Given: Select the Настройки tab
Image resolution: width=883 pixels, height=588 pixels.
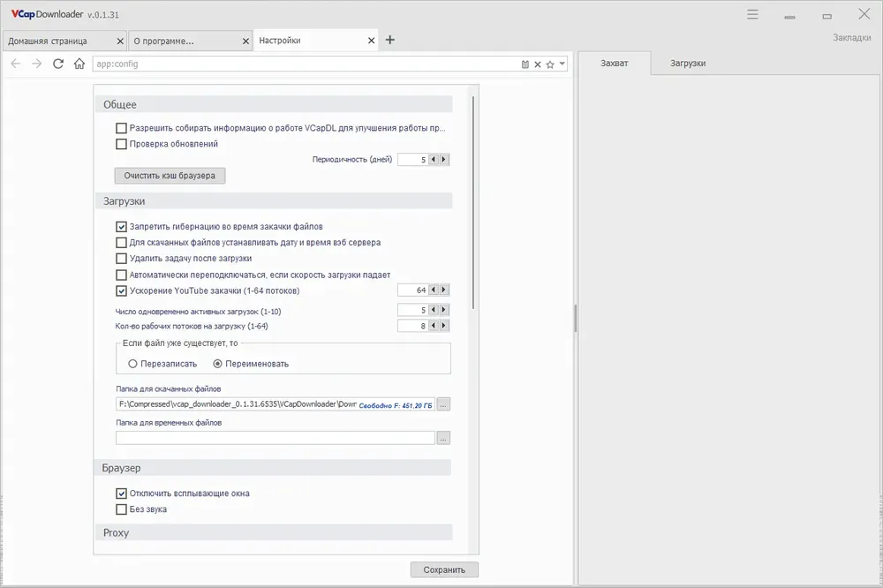Looking at the screenshot, I should 315,41.
